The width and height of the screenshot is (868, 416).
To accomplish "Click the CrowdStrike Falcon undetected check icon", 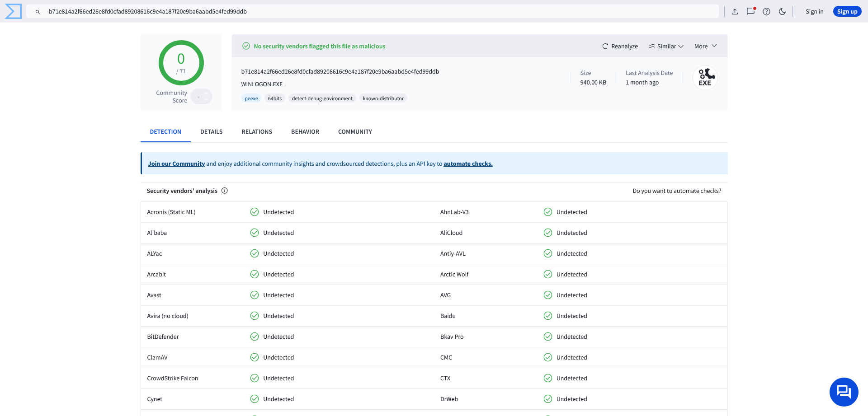I will [255, 378].
